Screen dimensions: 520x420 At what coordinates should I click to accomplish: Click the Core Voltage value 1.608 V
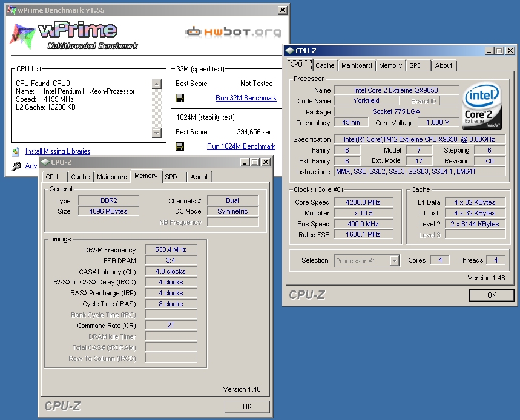(x=438, y=122)
